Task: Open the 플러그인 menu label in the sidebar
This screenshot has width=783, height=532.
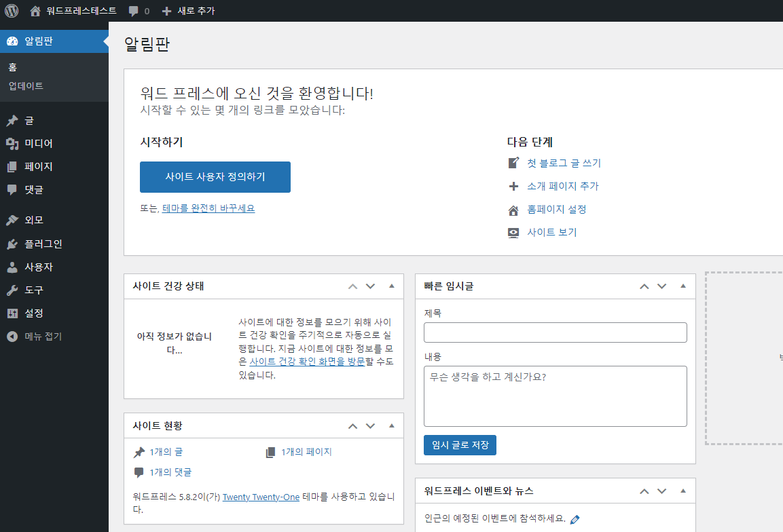Action: 43,244
